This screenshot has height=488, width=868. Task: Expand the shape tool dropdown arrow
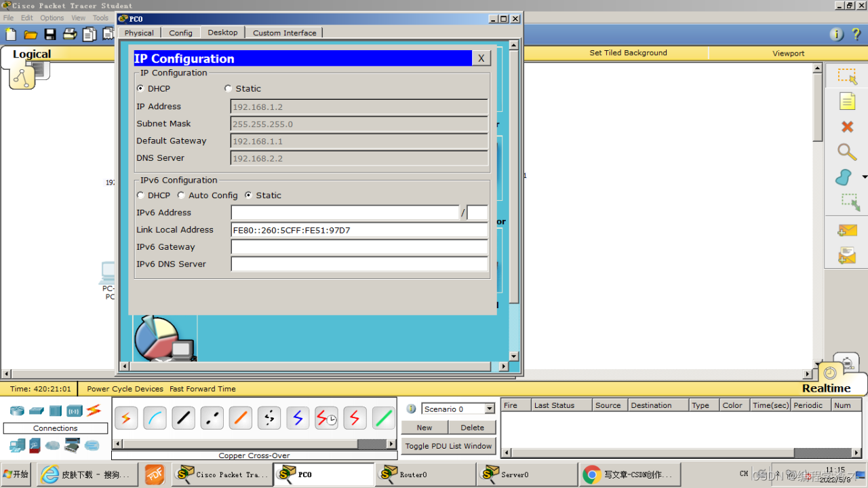pyautogui.click(x=865, y=177)
